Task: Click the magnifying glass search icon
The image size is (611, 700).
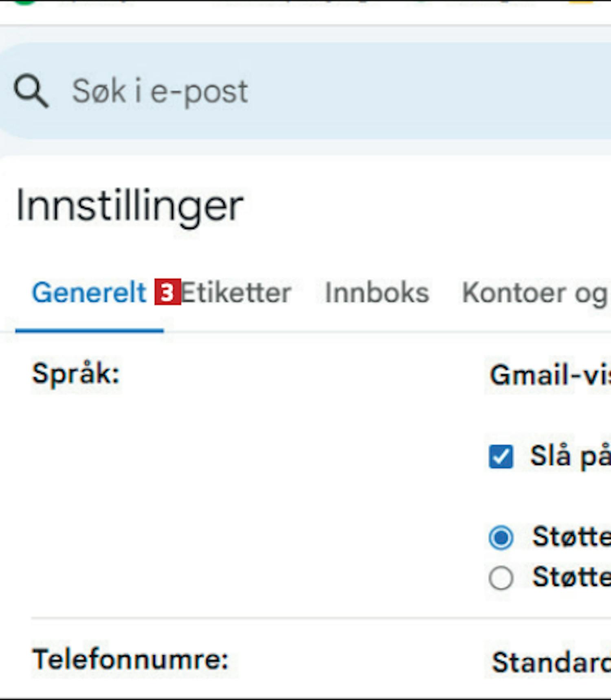Action: (x=31, y=91)
